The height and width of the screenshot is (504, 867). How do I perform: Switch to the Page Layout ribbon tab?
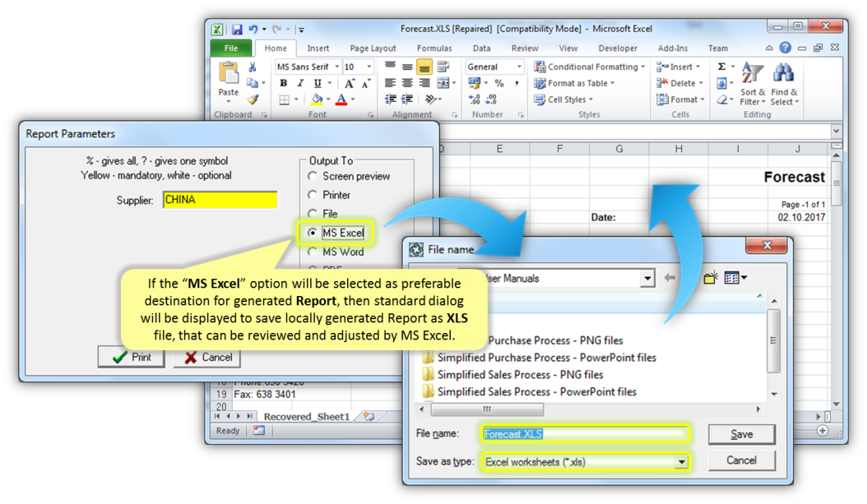[x=373, y=49]
